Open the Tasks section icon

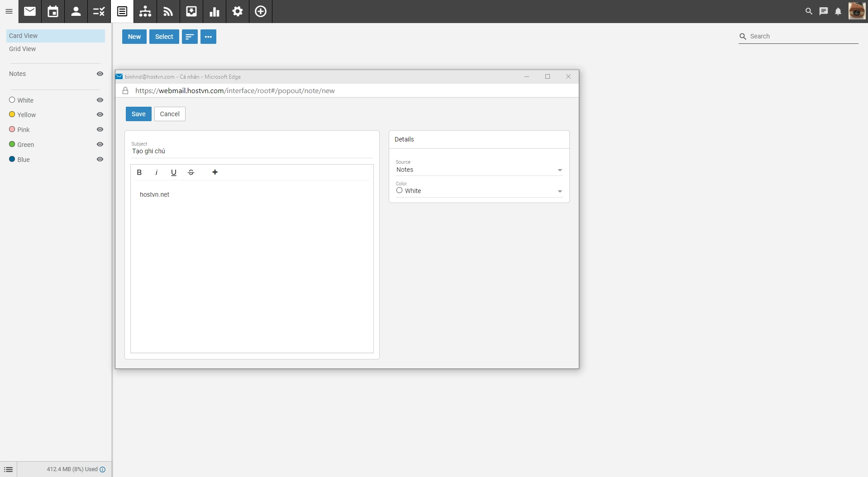99,11
